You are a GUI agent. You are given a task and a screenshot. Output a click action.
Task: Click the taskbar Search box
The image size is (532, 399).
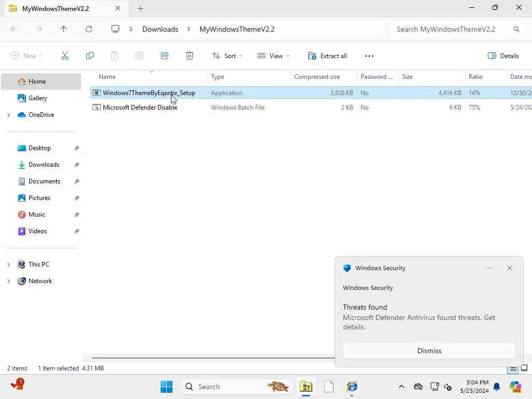236,387
